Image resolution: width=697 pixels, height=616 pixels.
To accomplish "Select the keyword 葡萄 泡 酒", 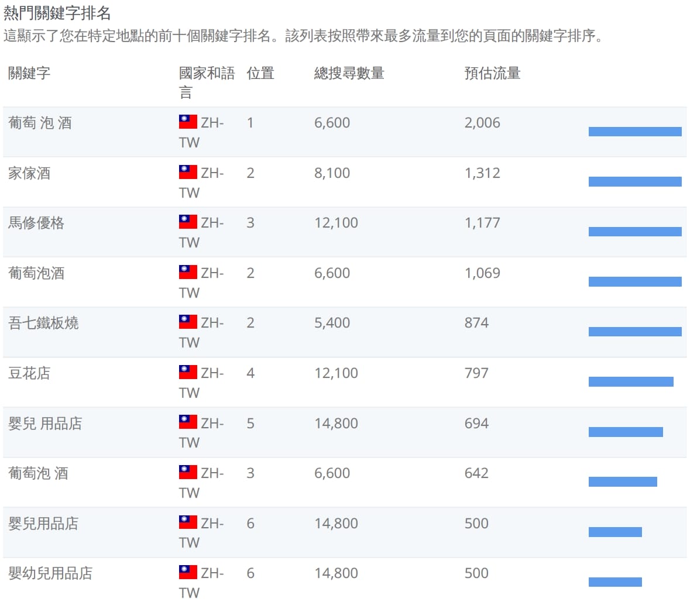I will click(40, 123).
